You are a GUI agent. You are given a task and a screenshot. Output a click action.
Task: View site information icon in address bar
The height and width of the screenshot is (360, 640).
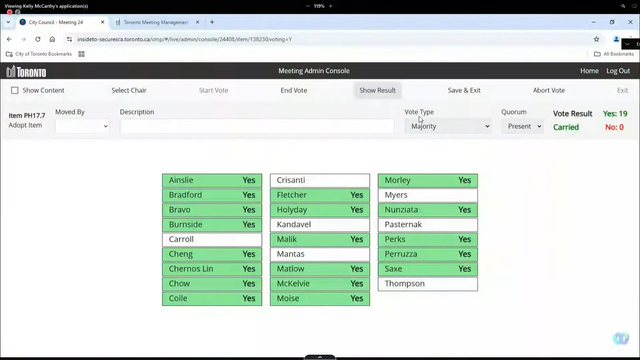coord(69,39)
